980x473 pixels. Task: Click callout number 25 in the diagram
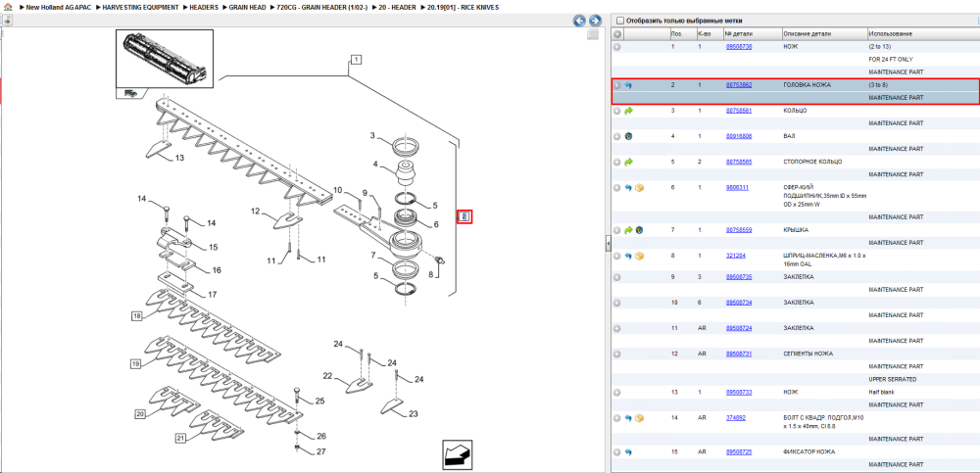(x=320, y=402)
